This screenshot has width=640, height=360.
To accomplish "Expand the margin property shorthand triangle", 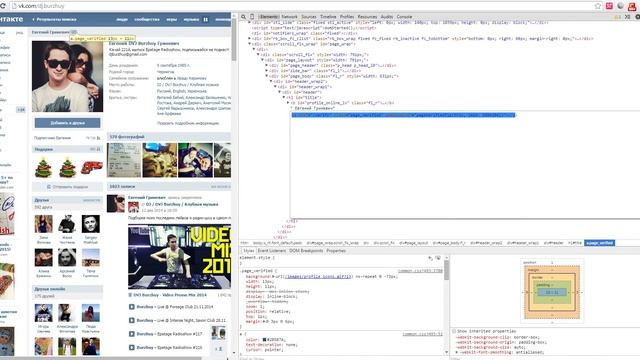I will click(264, 322).
